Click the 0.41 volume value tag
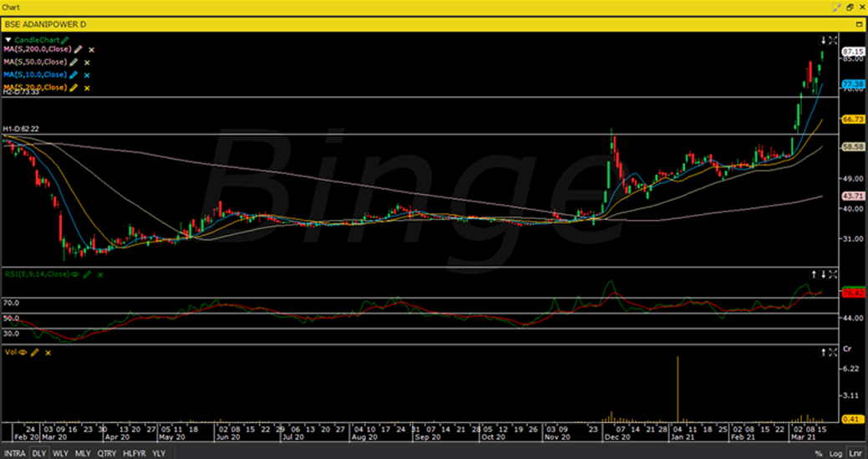The height and width of the screenshot is (459, 868). pos(853,420)
